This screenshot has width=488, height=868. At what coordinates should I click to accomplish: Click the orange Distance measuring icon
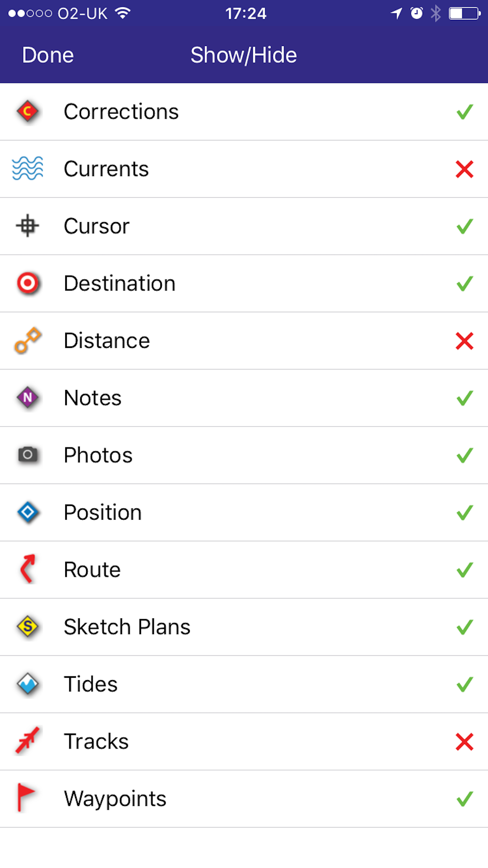click(x=28, y=340)
